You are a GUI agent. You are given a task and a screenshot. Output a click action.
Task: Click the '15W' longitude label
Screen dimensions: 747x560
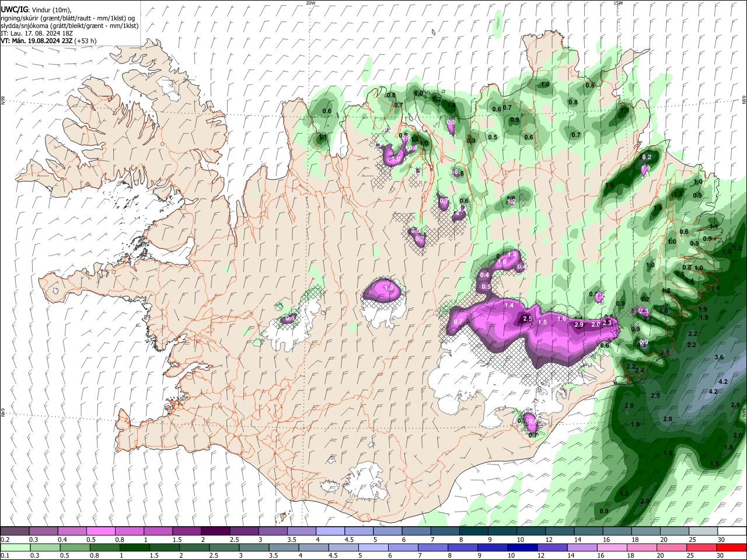tap(618, 3)
